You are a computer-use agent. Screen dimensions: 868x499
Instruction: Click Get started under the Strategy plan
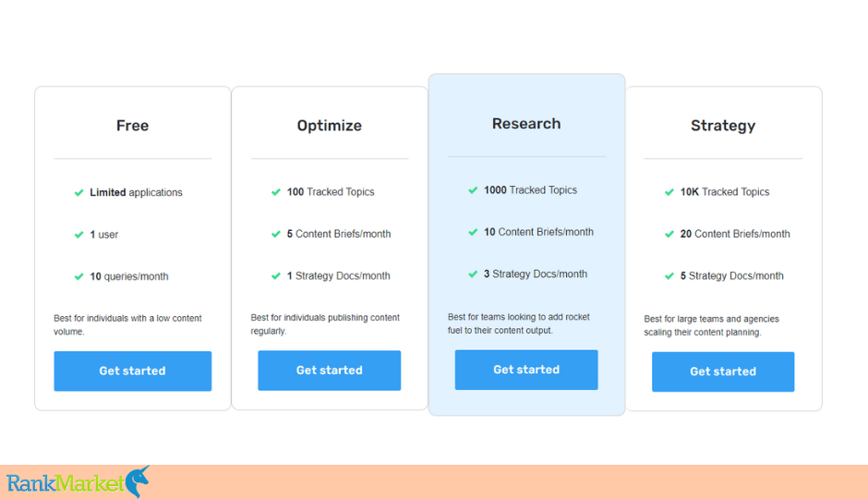click(x=723, y=371)
